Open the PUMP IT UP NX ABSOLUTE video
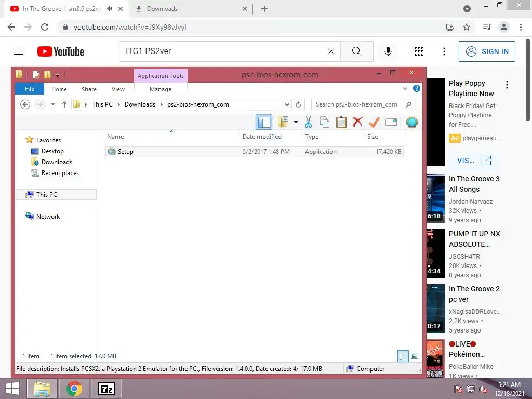The height and width of the screenshot is (399, 532). click(474, 239)
